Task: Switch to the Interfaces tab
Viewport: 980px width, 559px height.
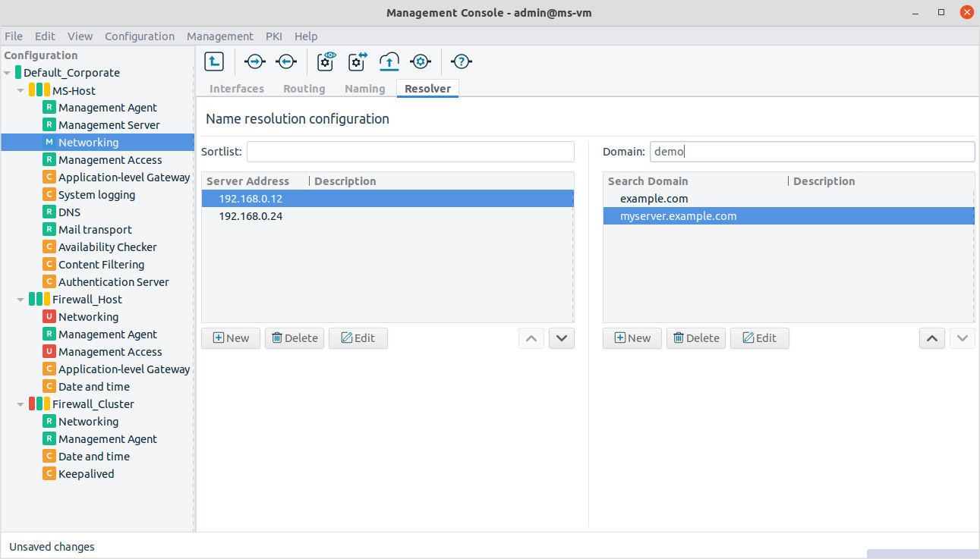Action: pyautogui.click(x=237, y=89)
